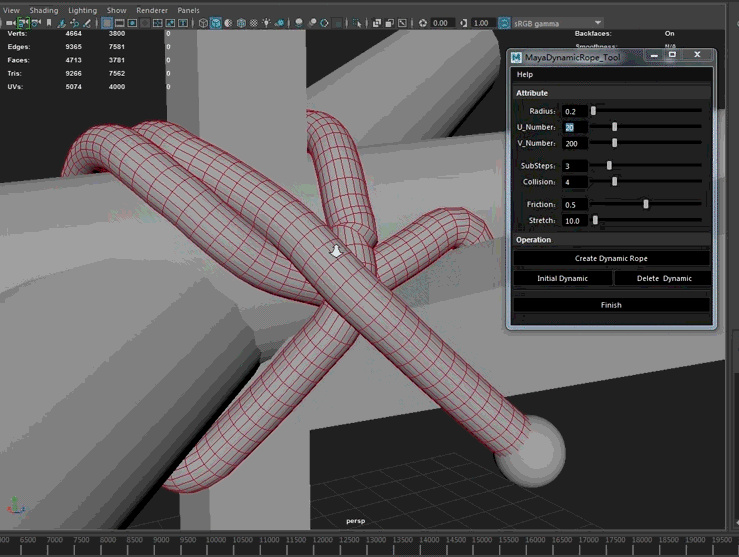
Task: Click the SubSteps value field
Action: coord(575,166)
